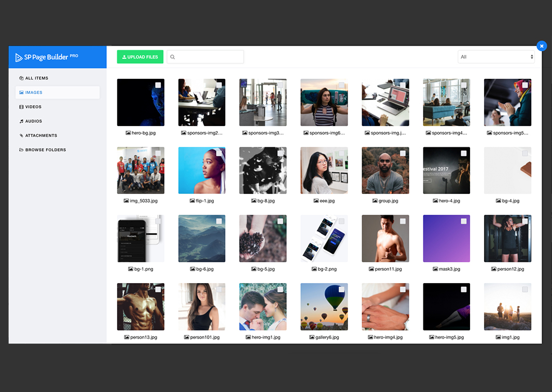552x392 pixels.
Task: Open the Attachments section
Action: (x=41, y=136)
